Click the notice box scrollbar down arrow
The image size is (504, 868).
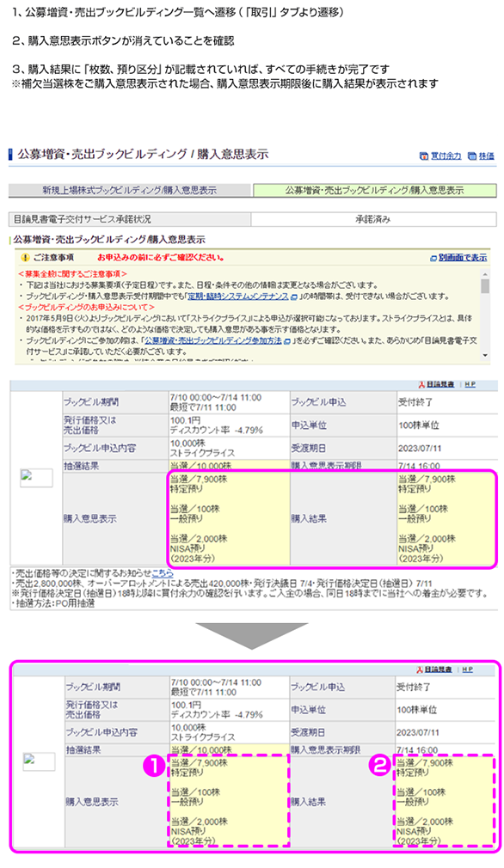(485, 356)
